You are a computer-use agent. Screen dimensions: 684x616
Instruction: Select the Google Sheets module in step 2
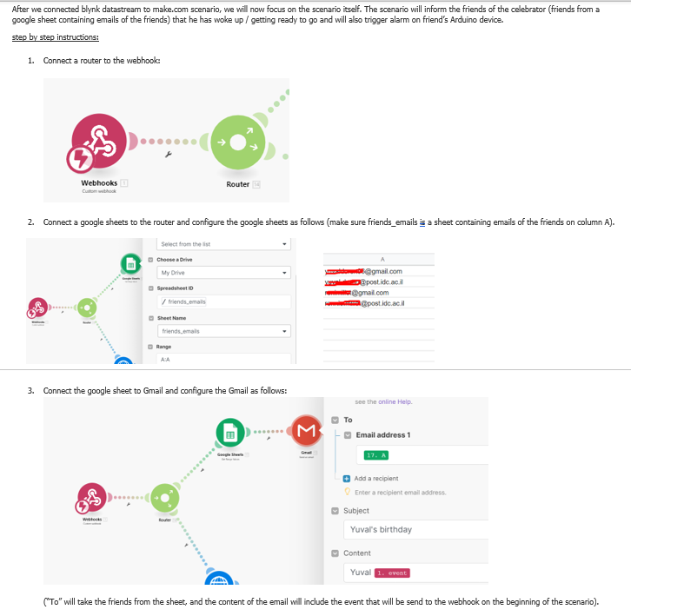point(129,262)
